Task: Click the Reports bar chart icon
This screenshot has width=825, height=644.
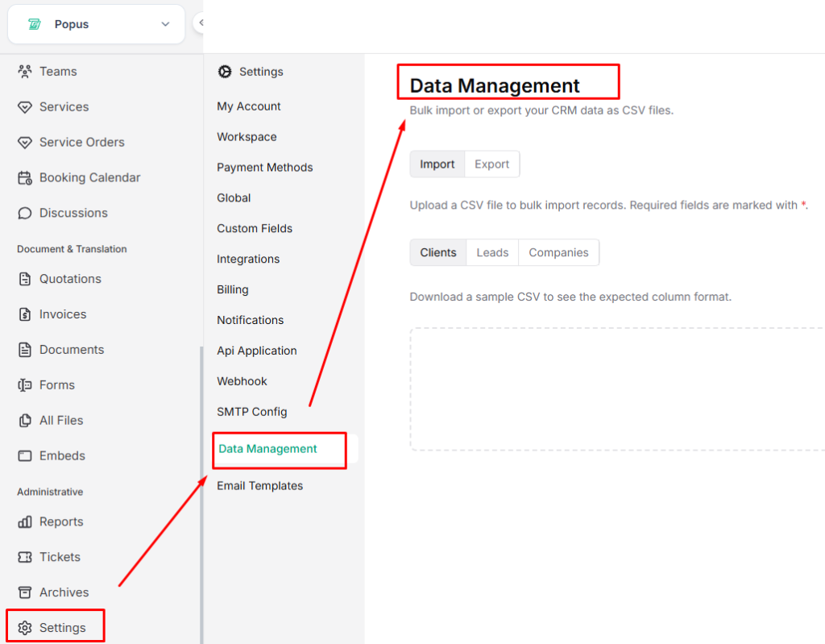Action: [x=24, y=522]
